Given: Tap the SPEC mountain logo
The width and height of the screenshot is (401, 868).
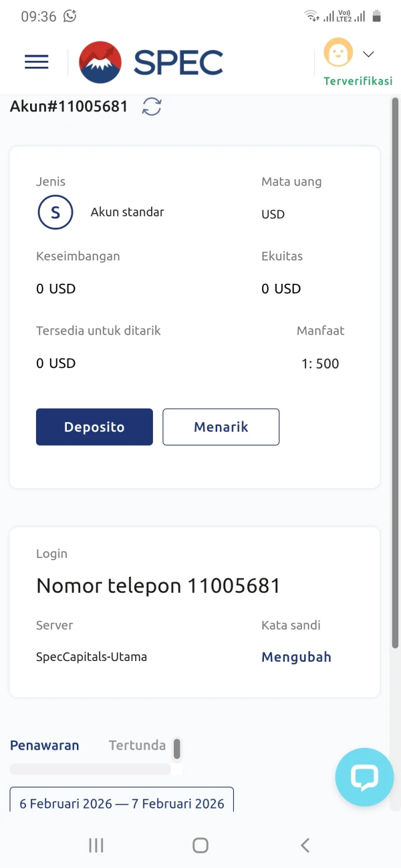Looking at the screenshot, I should 100,62.
